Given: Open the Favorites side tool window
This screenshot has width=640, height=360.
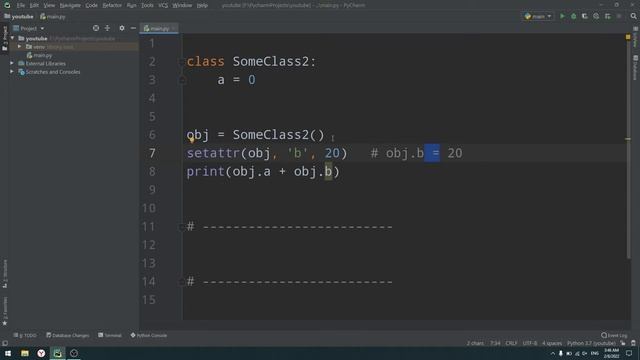Looking at the screenshot, I should [5, 311].
